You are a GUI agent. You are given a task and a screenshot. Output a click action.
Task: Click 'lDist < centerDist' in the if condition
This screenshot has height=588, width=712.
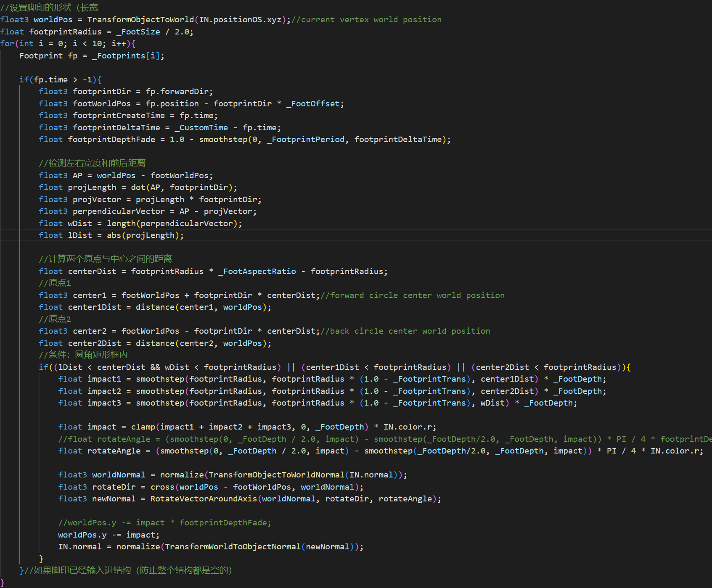click(x=102, y=367)
